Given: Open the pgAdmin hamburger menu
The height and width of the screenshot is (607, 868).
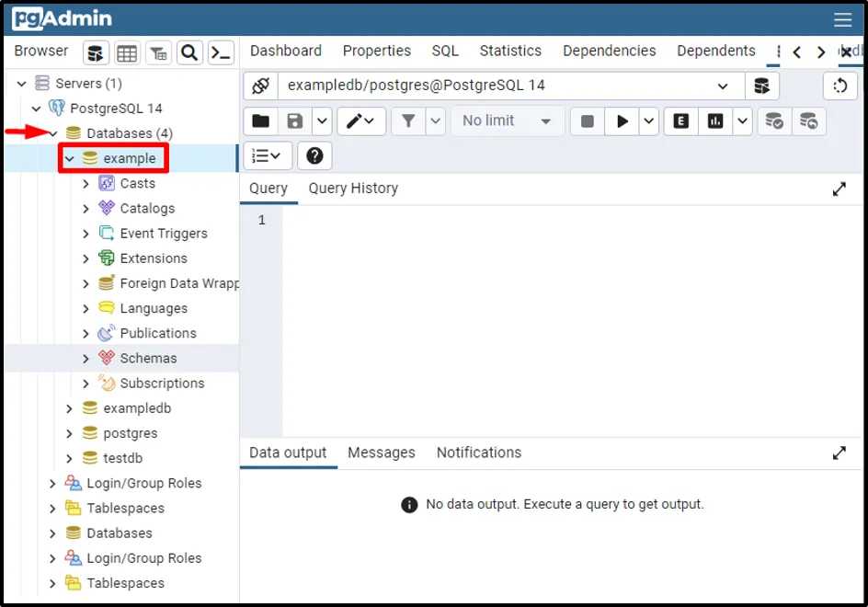Looking at the screenshot, I should click(842, 20).
